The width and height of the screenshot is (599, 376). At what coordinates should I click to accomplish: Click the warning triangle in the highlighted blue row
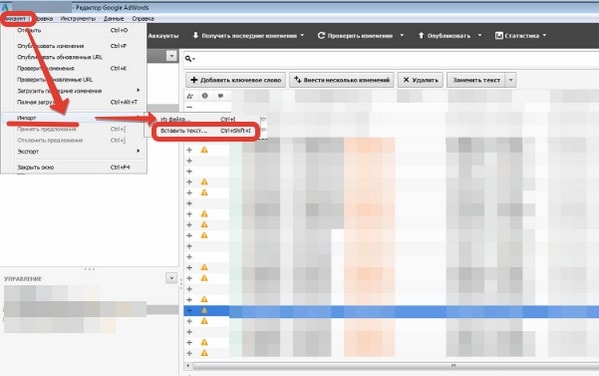[x=204, y=311]
